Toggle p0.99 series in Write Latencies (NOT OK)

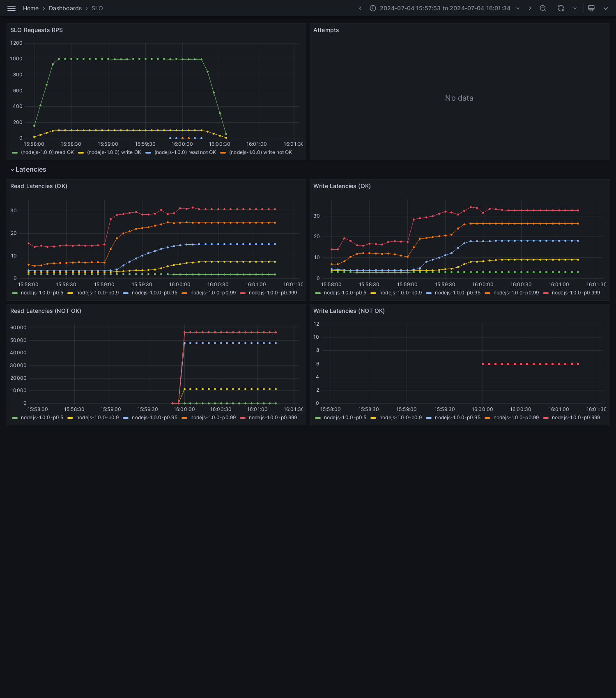[516, 418]
